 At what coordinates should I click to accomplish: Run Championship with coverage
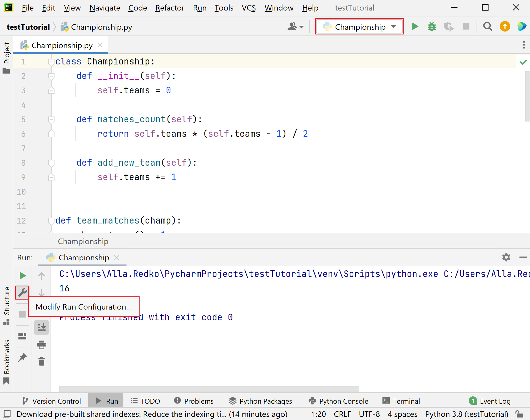click(449, 27)
